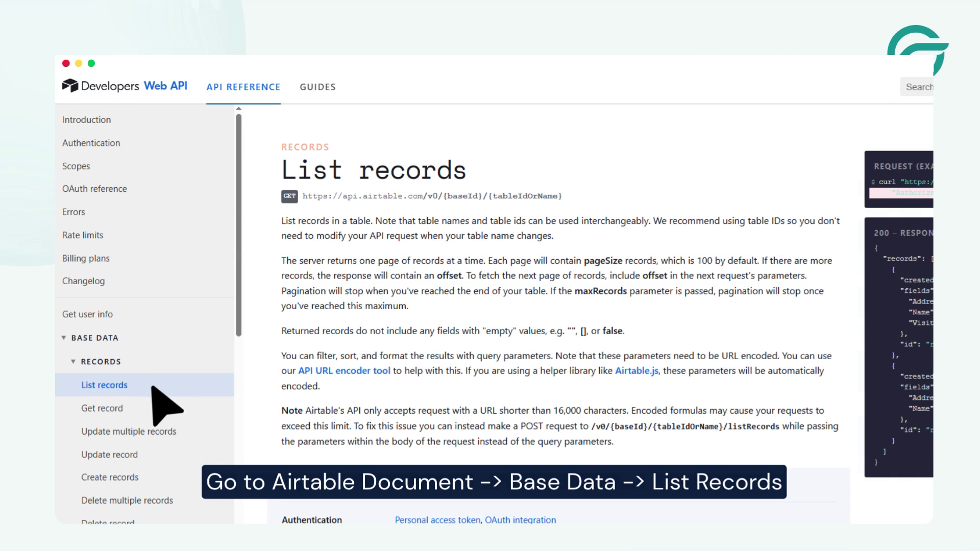Switch to the API REFERENCE tab
The image size is (980, 551).
pyautogui.click(x=243, y=87)
